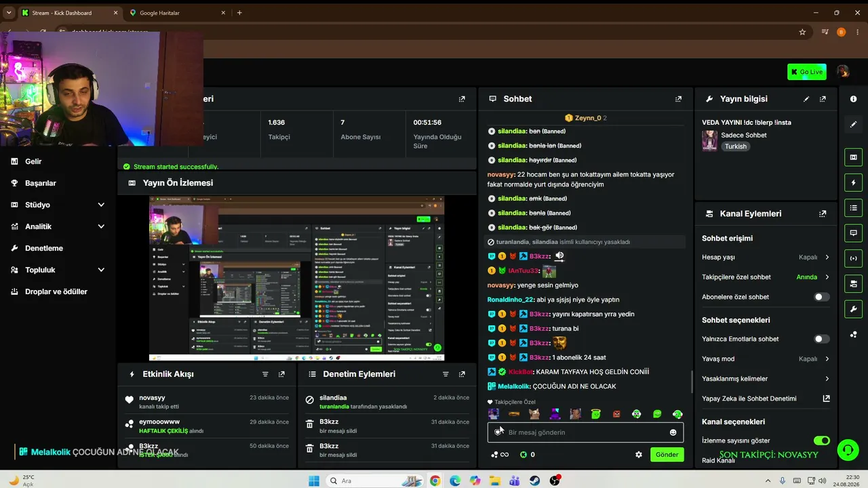Disable İzlenme sayısını göster switch
Screen dimensions: 868x488
pos(821,441)
